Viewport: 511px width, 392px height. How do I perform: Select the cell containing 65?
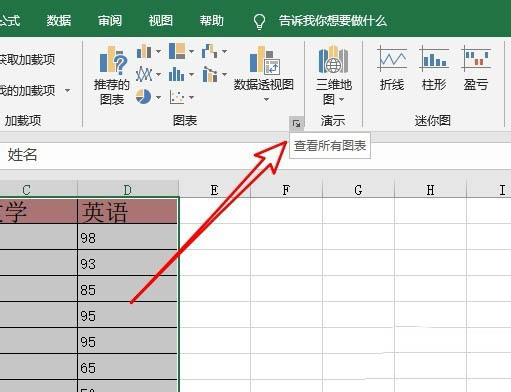pos(128,367)
